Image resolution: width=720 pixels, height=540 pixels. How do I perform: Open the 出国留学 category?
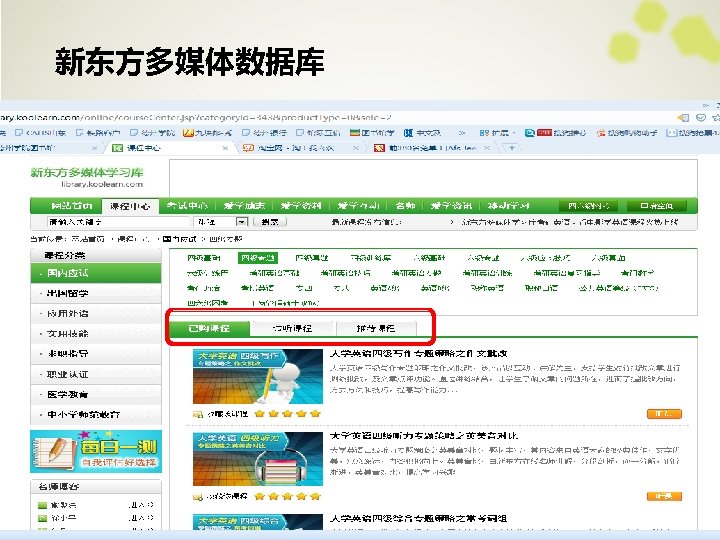pyautogui.click(x=96, y=293)
